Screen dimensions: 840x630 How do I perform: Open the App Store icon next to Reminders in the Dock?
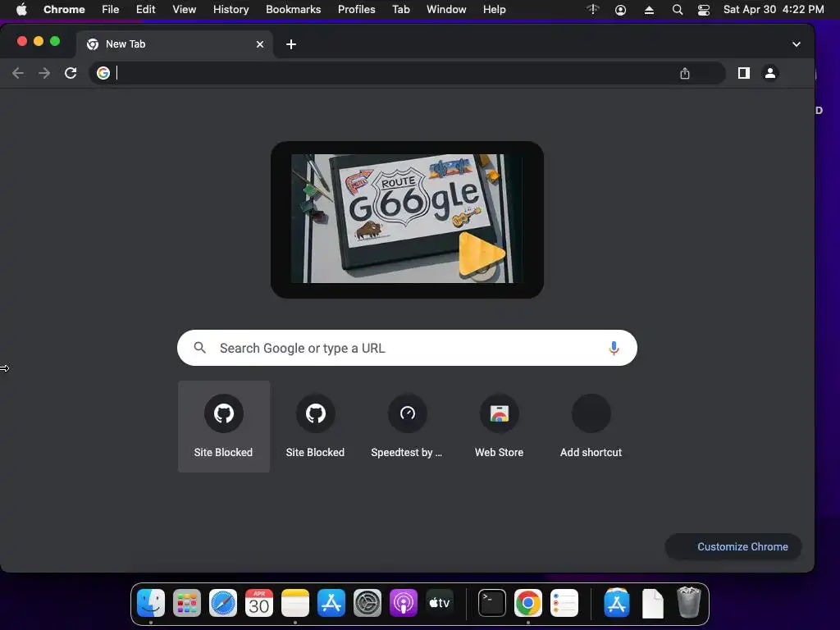[617, 603]
